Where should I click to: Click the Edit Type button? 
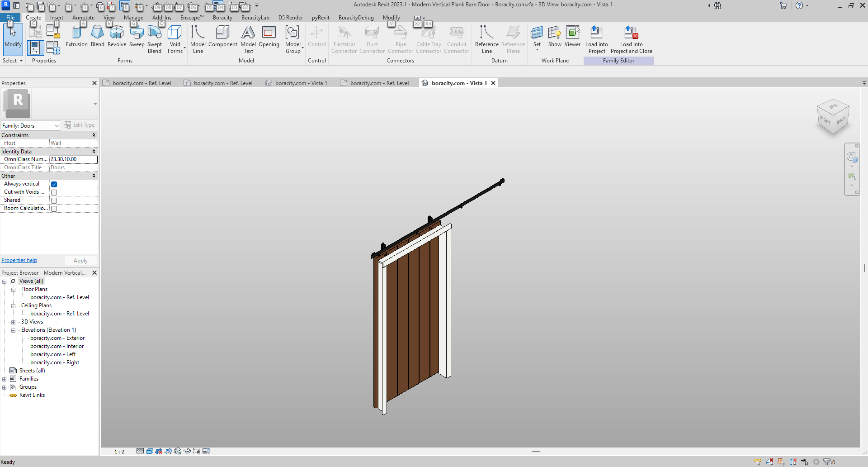tap(80, 125)
